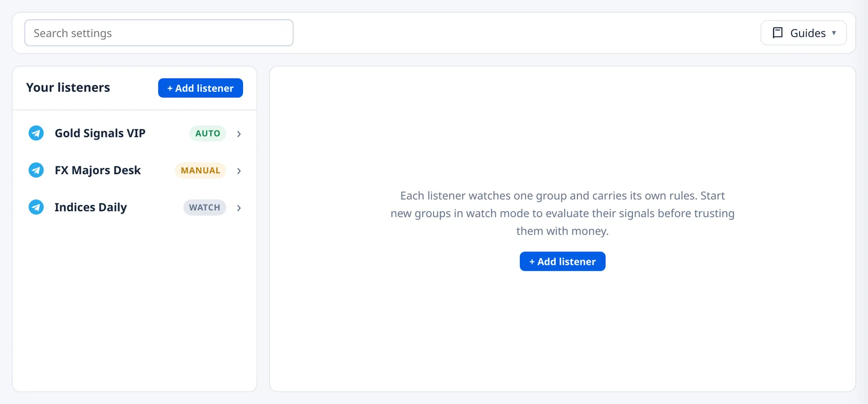Select the WATCH badge on Indices Daily

click(204, 208)
